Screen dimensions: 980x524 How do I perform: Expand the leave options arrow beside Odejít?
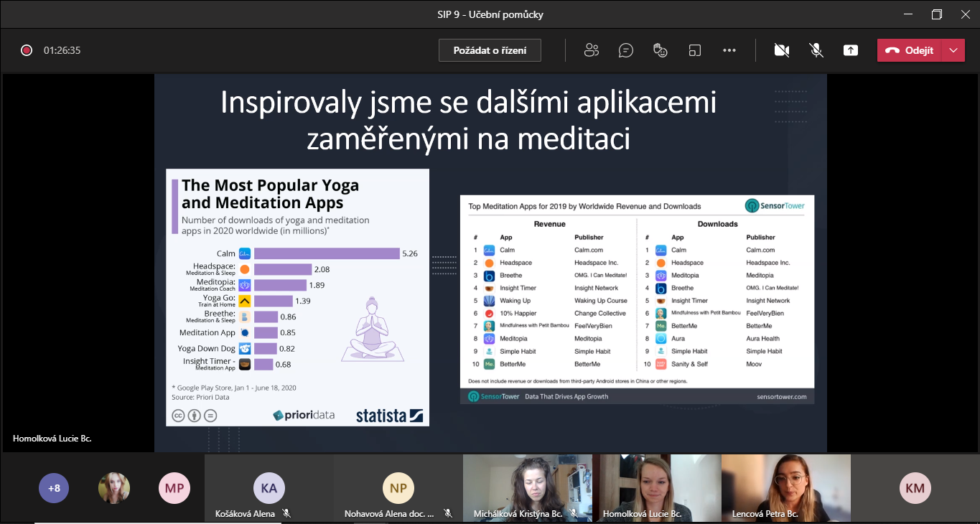coord(953,50)
